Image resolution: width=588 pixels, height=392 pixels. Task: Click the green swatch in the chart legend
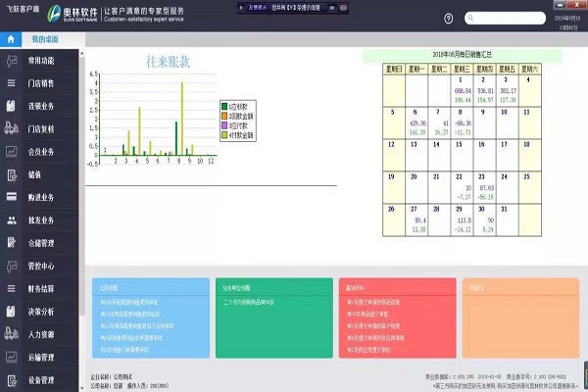point(224,105)
